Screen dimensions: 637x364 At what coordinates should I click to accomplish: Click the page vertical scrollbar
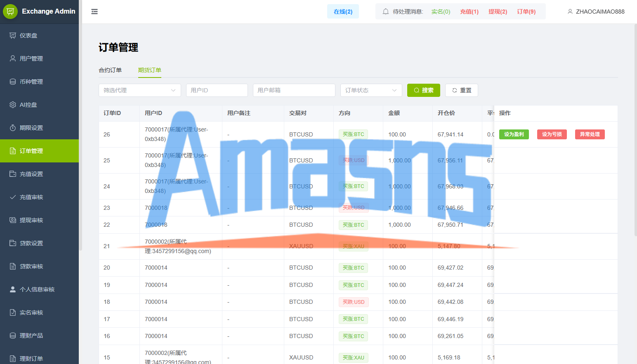[x=635, y=130]
